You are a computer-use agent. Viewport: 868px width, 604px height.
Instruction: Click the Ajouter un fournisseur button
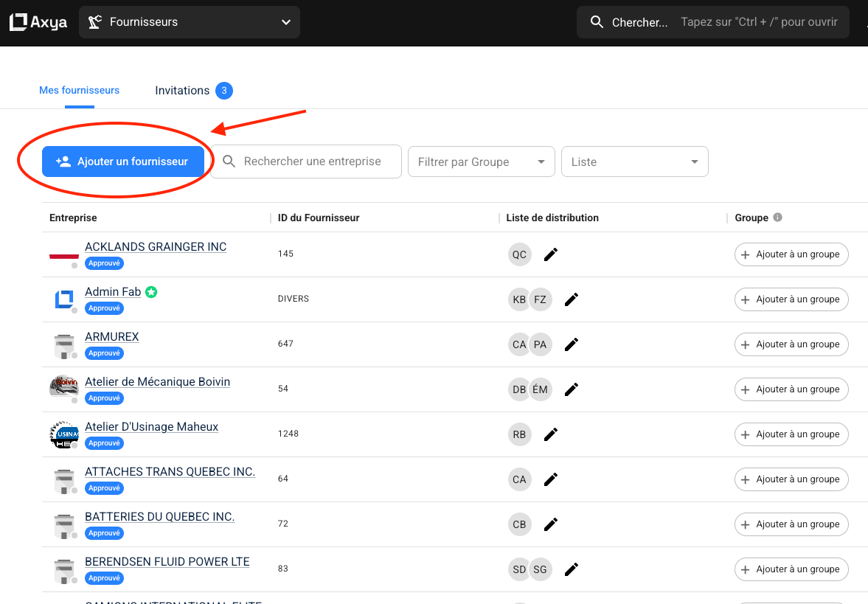coord(123,162)
